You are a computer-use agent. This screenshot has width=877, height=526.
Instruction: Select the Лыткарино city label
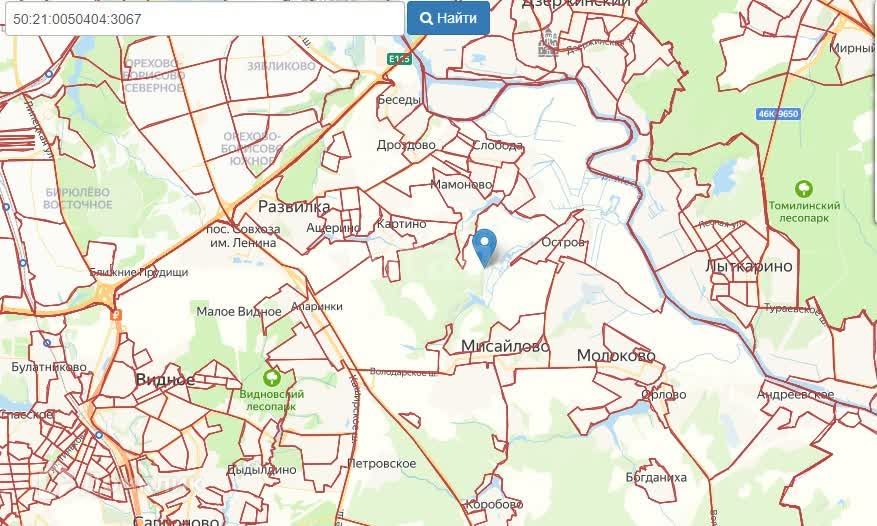(x=749, y=266)
